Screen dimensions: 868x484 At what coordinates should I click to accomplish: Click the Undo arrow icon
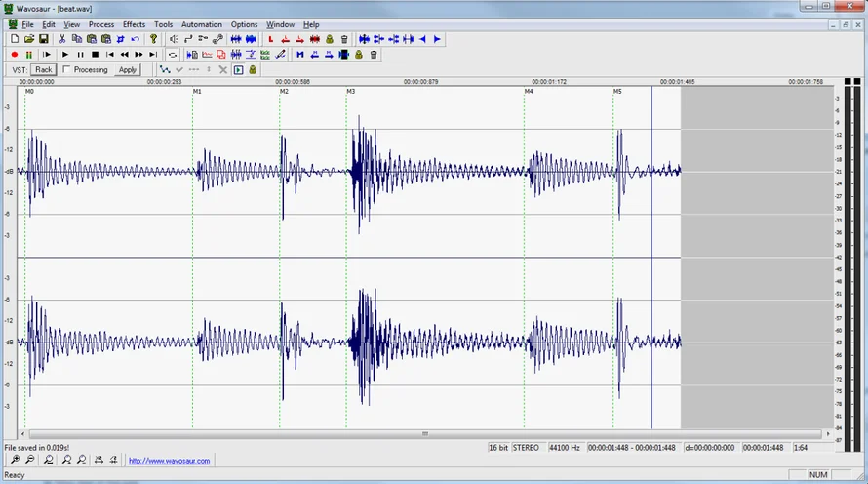click(135, 39)
